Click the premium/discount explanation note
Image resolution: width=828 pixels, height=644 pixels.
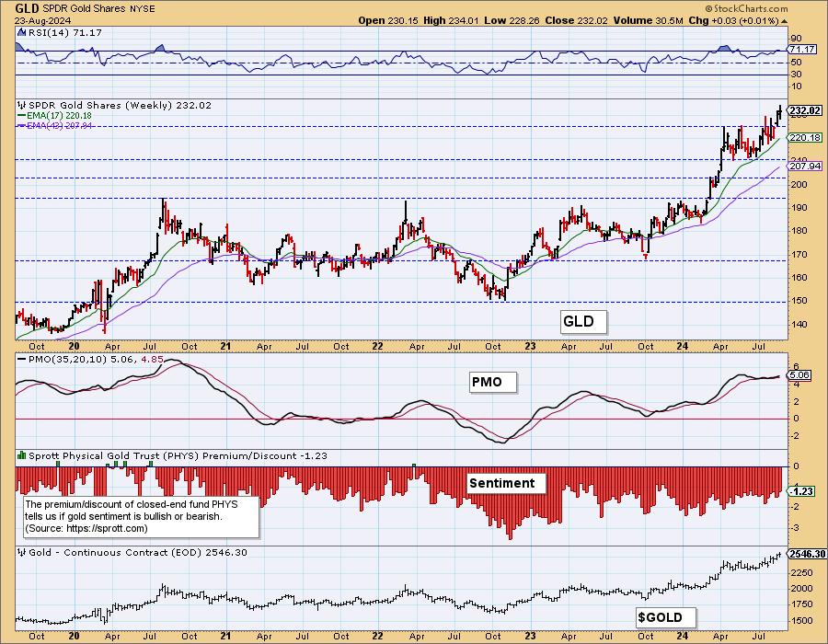pyautogui.click(x=142, y=516)
